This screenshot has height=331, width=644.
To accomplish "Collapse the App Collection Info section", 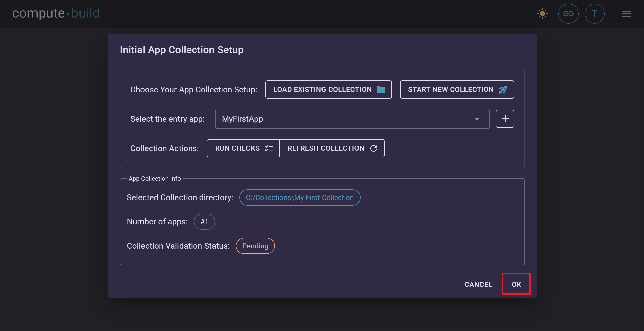I will pyautogui.click(x=155, y=178).
